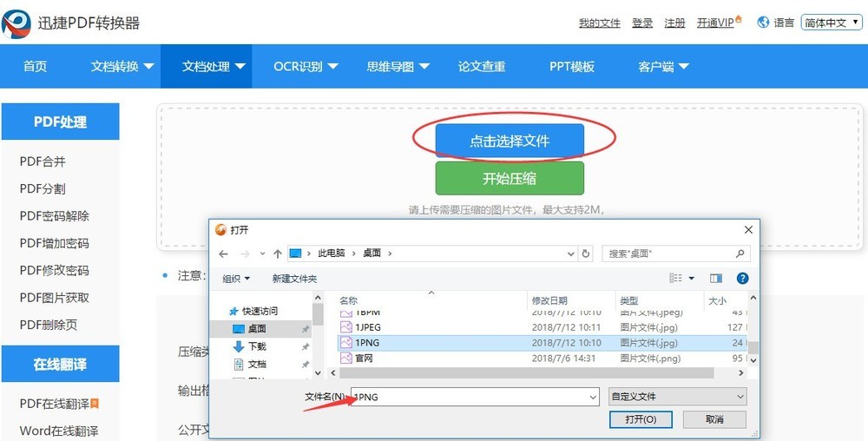Open PDF删除页 in the sidebar

tap(49, 325)
